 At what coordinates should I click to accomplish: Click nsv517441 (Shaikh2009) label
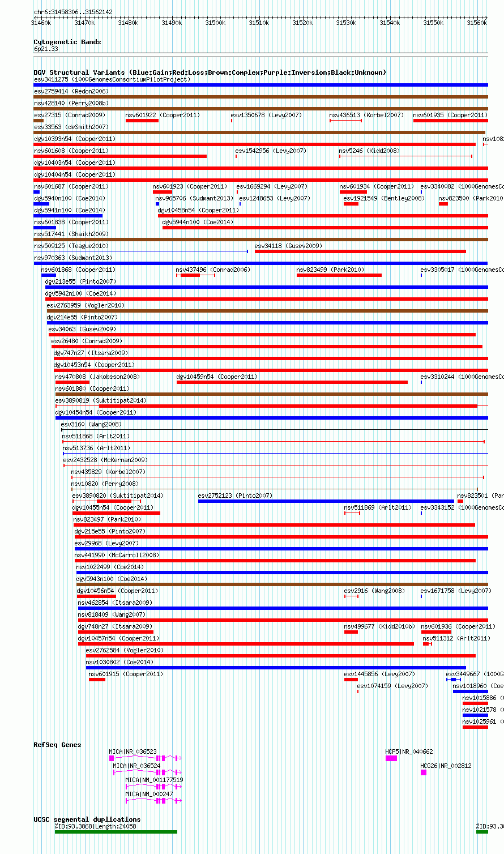point(71,234)
